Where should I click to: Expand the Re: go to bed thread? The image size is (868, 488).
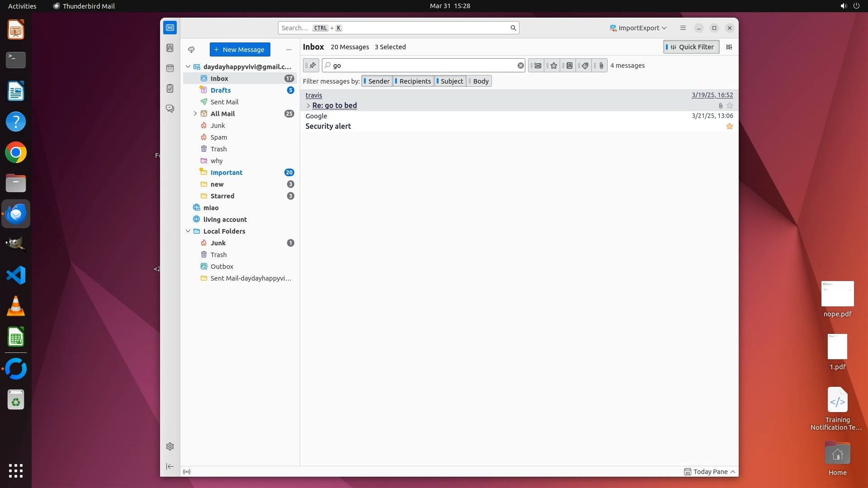308,106
